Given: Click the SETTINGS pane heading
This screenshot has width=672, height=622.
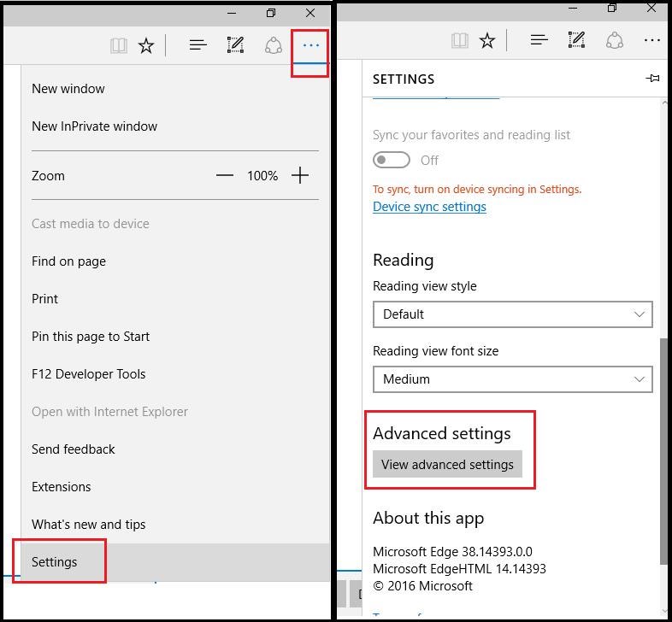Looking at the screenshot, I should click(404, 79).
